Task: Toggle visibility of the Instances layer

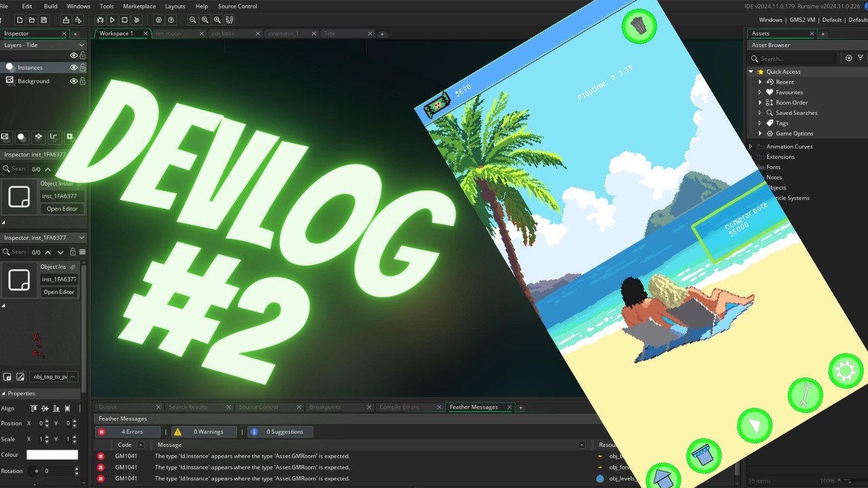Action: click(73, 68)
